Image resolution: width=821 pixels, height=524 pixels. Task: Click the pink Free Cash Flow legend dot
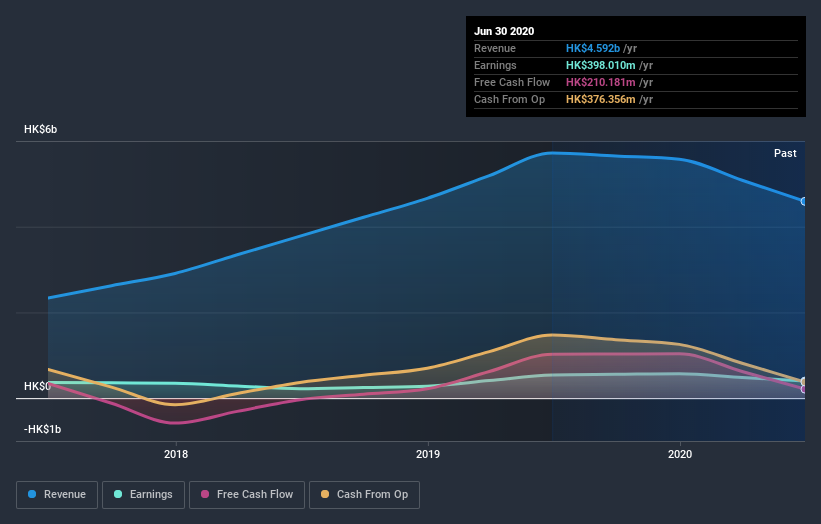pos(205,494)
